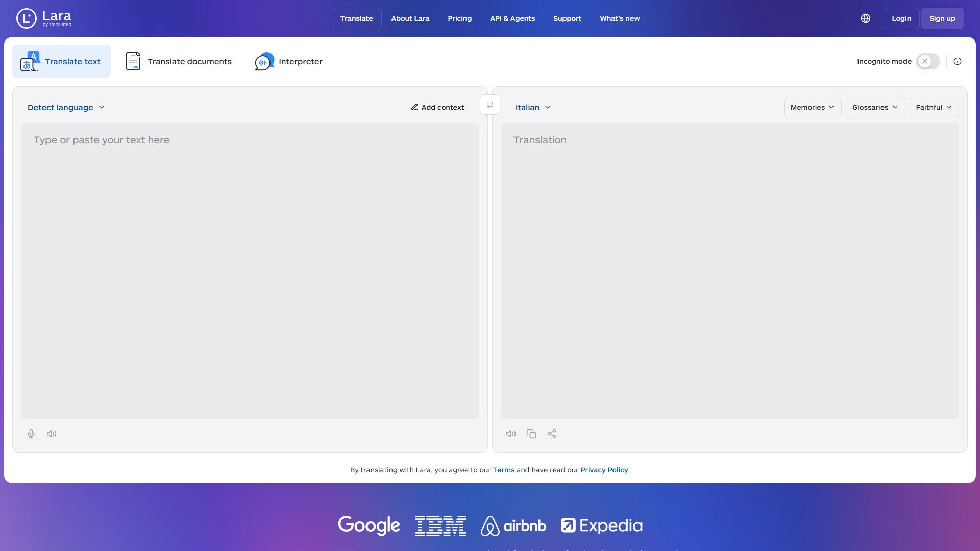Open the Interpreter tab
980x551 pixels.
click(289, 61)
